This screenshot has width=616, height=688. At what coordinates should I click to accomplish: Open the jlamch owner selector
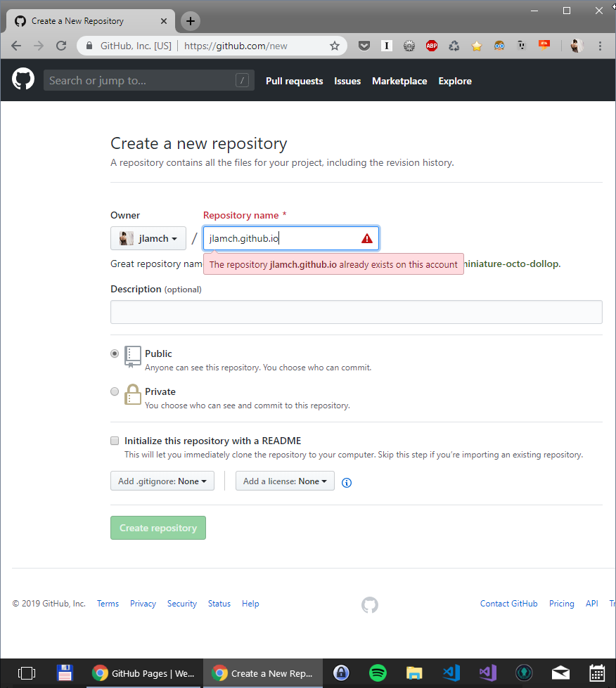tap(148, 238)
